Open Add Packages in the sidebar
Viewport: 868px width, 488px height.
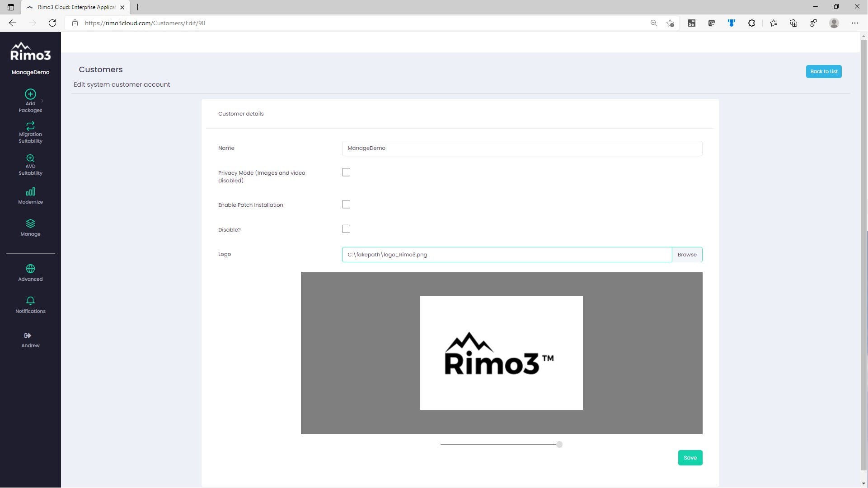pos(30,101)
